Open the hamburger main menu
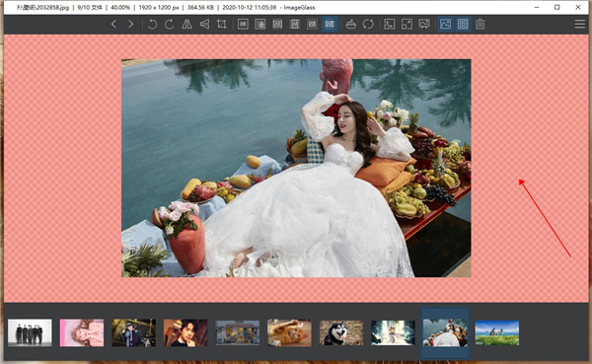This screenshot has width=592, height=364. pyautogui.click(x=580, y=24)
